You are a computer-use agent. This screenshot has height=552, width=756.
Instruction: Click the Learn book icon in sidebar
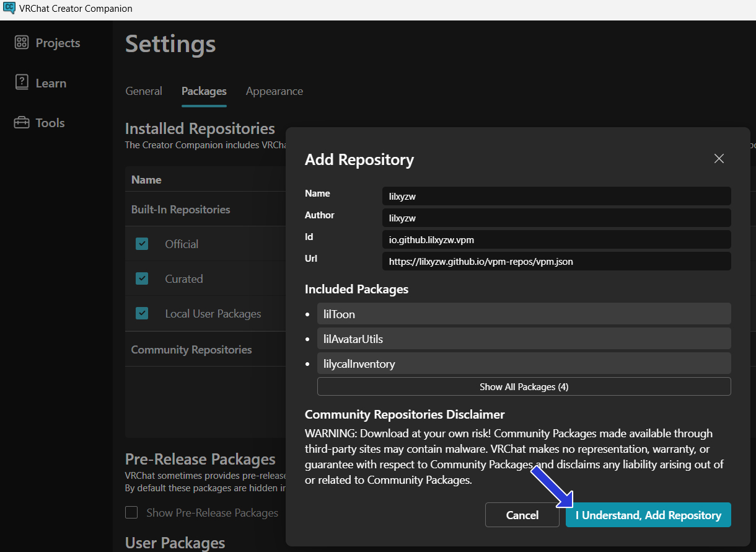click(x=22, y=82)
